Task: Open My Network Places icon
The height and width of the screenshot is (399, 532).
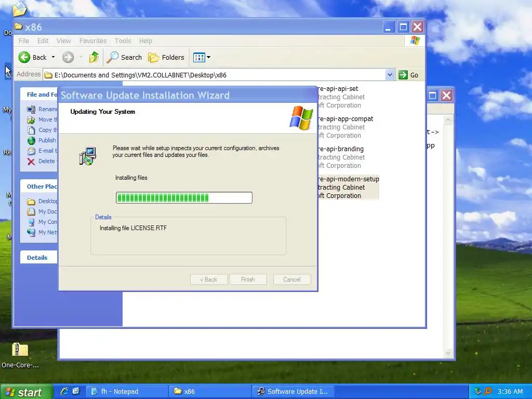Action: pos(31,232)
